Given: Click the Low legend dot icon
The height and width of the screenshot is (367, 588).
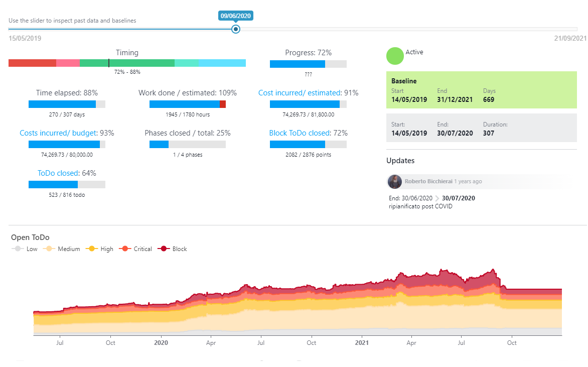Looking at the screenshot, I should [17, 249].
